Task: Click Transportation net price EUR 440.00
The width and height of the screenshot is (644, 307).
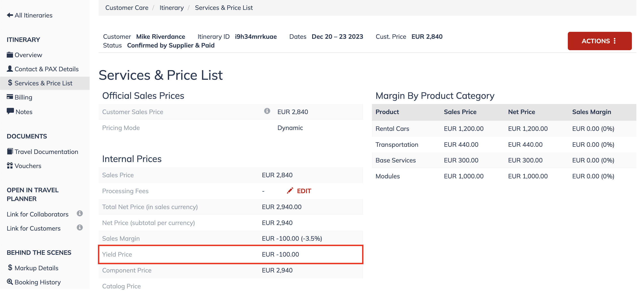Action: coord(525,145)
